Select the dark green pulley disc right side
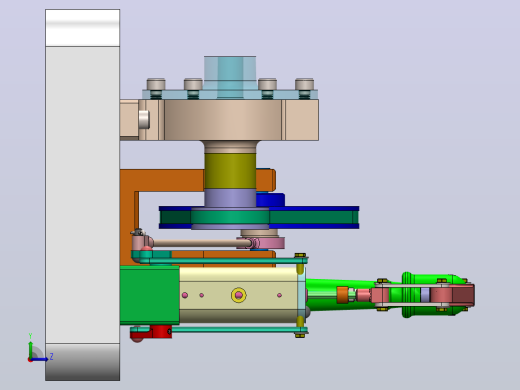 [x=313, y=217]
